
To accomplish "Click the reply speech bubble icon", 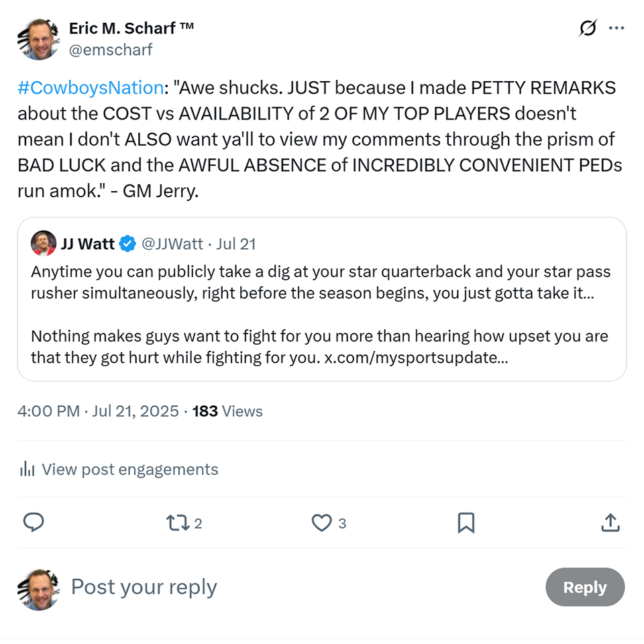I will (x=34, y=523).
